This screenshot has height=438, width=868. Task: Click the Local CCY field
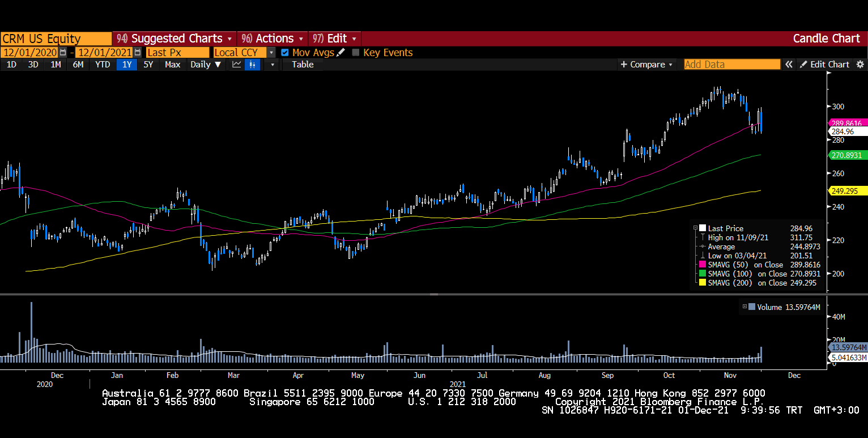tap(240, 52)
